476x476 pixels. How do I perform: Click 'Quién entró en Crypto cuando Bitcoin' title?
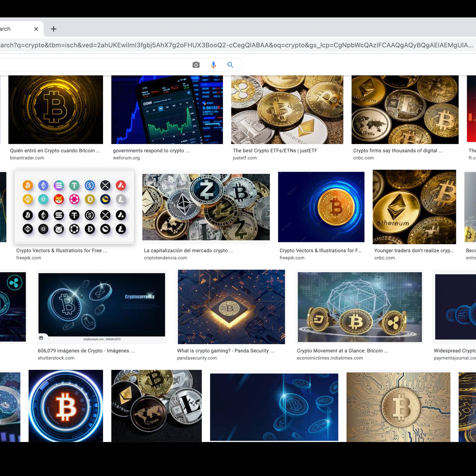[x=55, y=151]
